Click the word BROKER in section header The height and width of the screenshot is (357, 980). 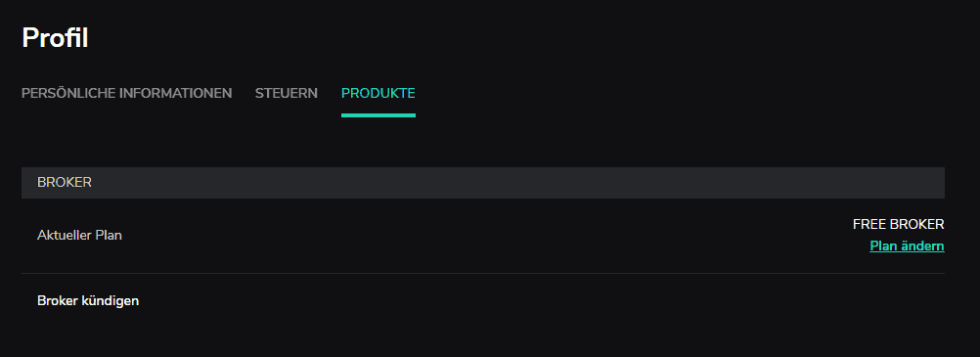(65, 183)
